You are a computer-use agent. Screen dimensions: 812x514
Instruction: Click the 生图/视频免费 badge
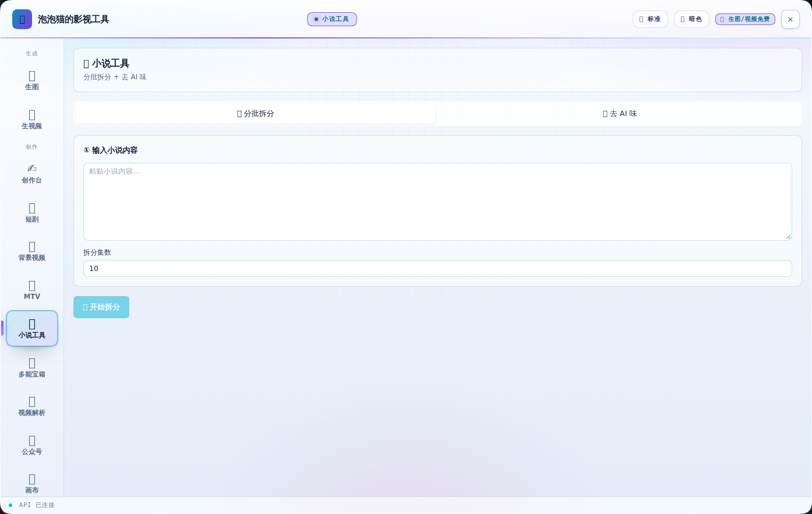(745, 19)
